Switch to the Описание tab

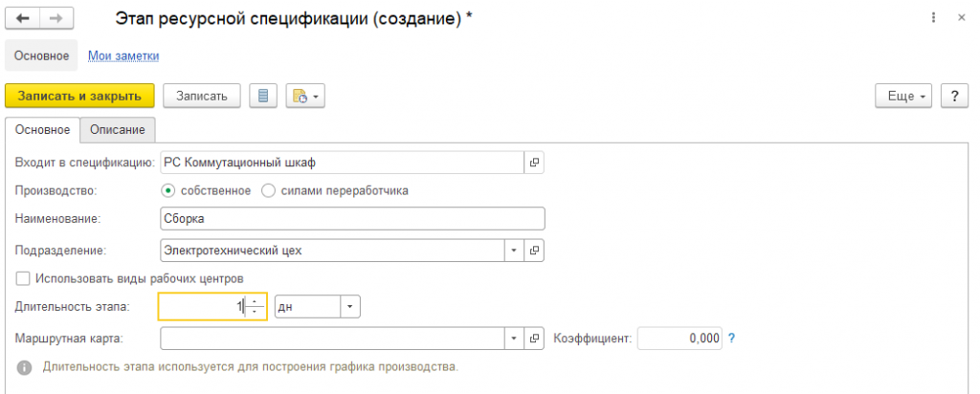click(x=118, y=130)
